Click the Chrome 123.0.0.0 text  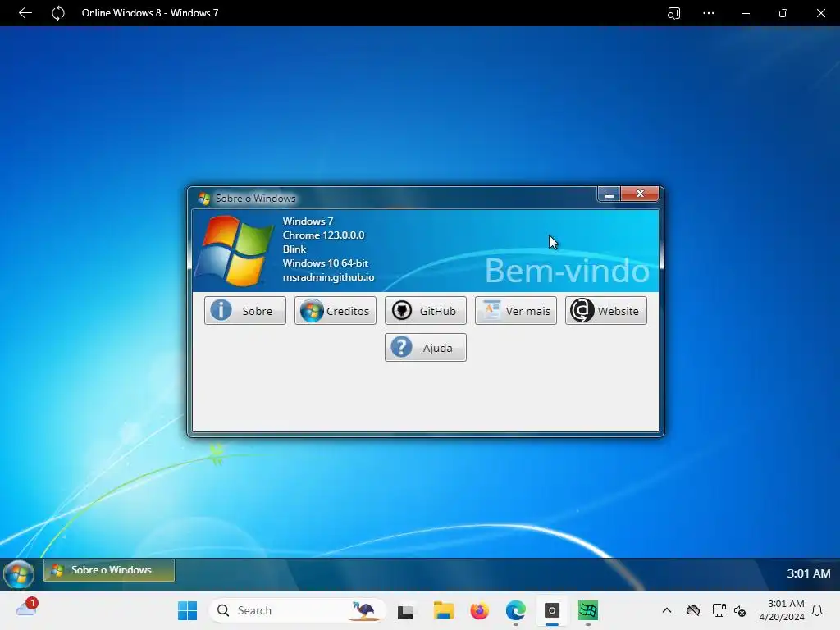point(323,235)
